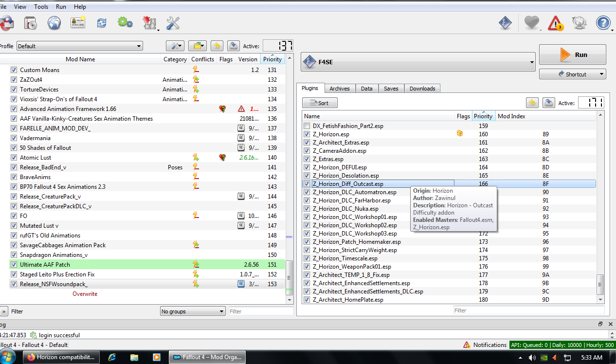Image resolution: width=616 pixels, height=364 pixels.
Task: Open the Profiles ID card icon
Action: (x=78, y=23)
